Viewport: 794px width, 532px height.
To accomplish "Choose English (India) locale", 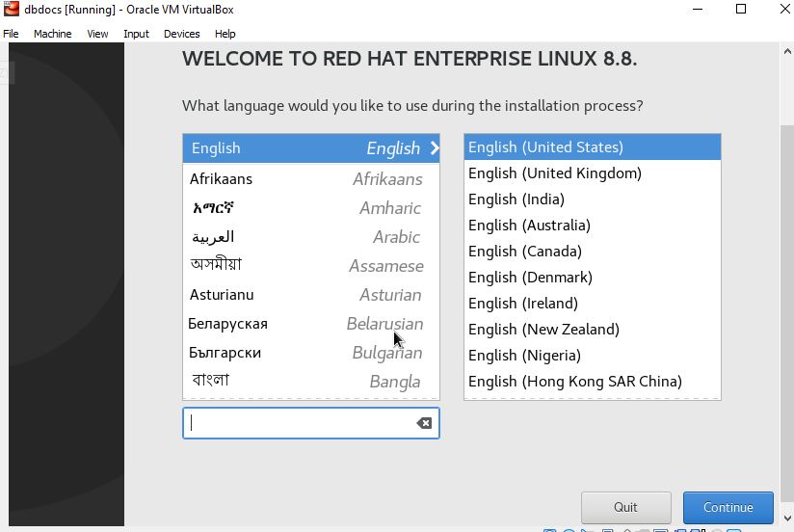I will pos(593,199).
